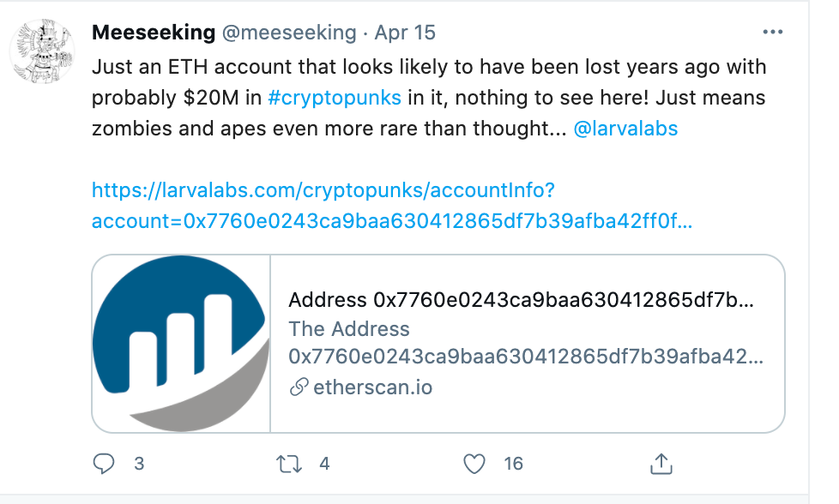
Task: Retweet using the arrows icon
Action: coord(289,464)
